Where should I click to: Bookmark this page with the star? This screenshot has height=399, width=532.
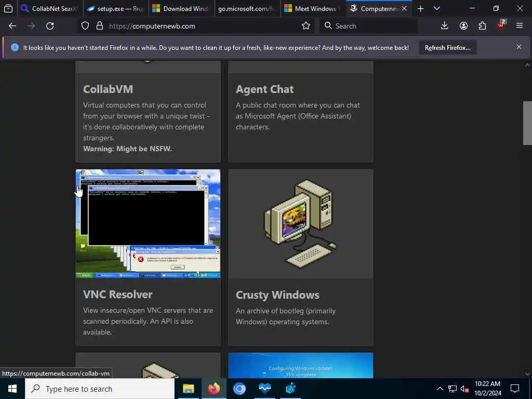(305, 26)
